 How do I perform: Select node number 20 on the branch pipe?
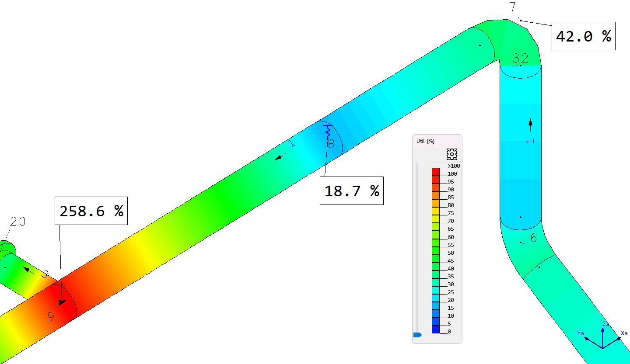point(17,222)
